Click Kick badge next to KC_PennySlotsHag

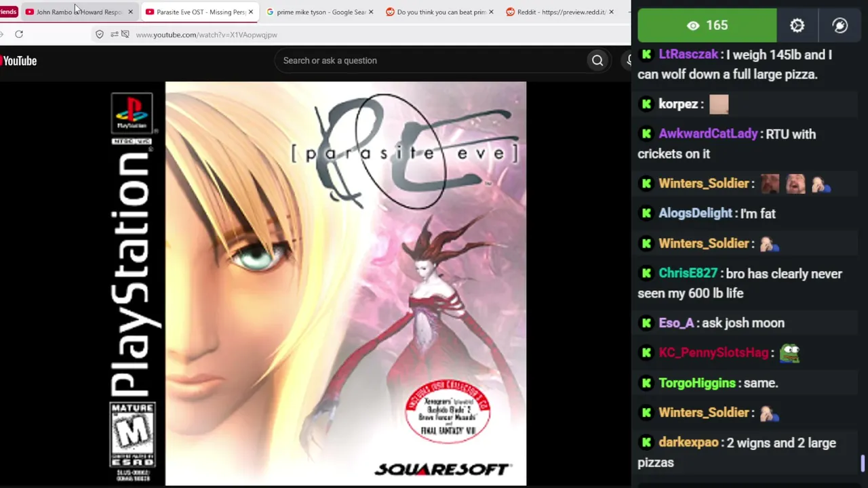point(646,353)
